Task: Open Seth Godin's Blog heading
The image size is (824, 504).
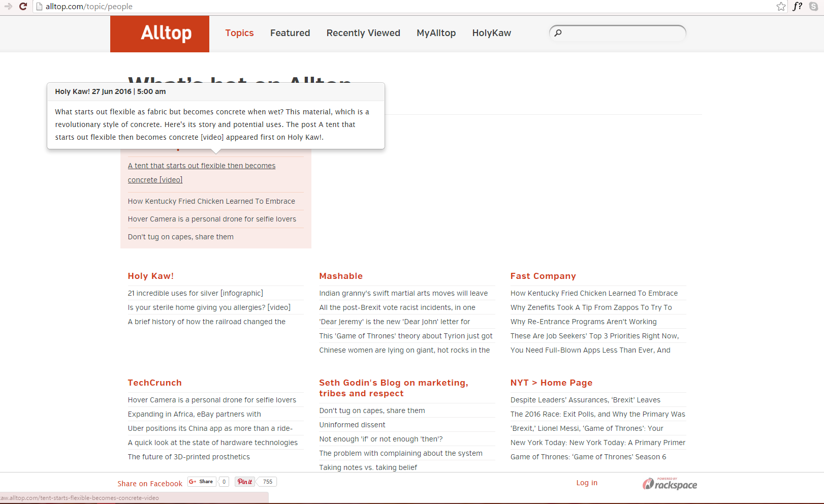Action: pyautogui.click(x=394, y=388)
